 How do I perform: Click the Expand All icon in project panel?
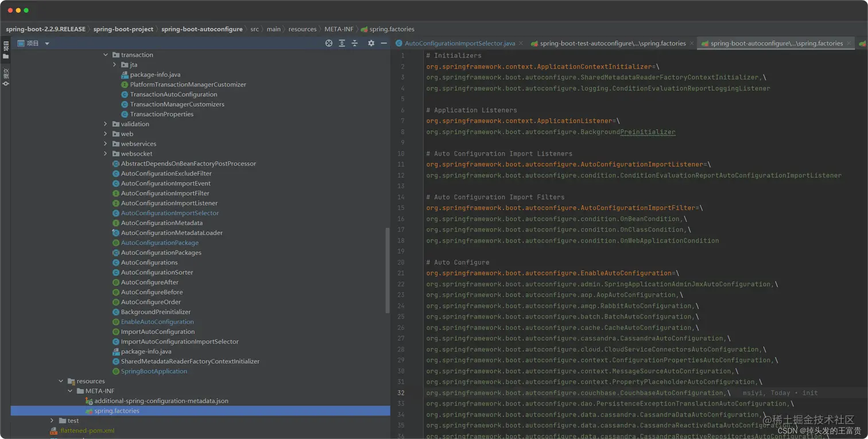(x=342, y=43)
